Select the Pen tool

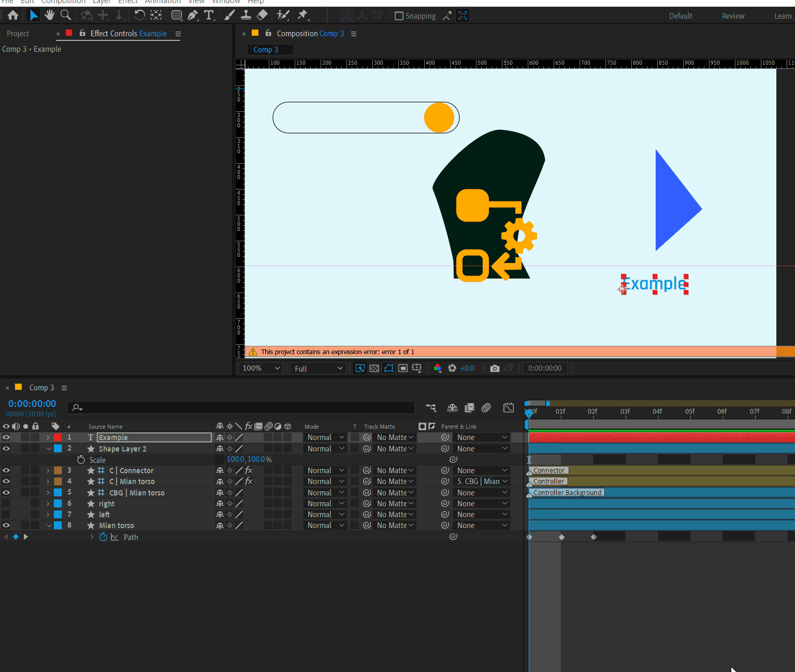point(193,15)
